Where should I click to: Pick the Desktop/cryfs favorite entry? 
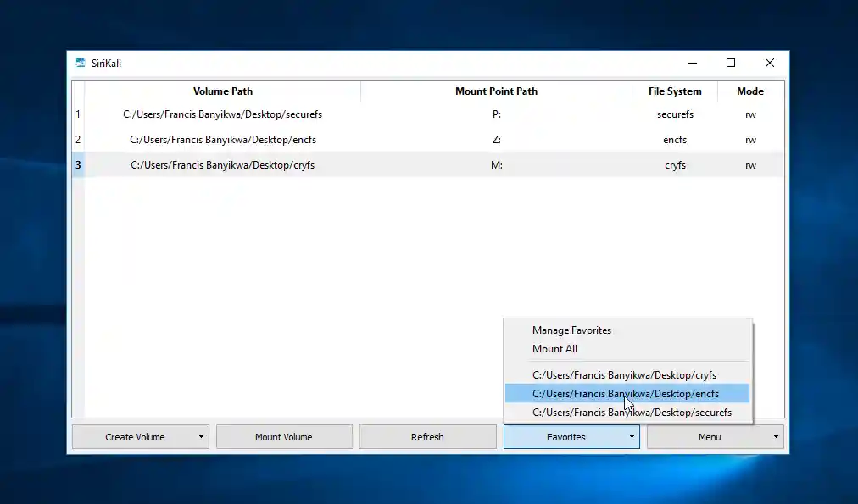pos(624,375)
